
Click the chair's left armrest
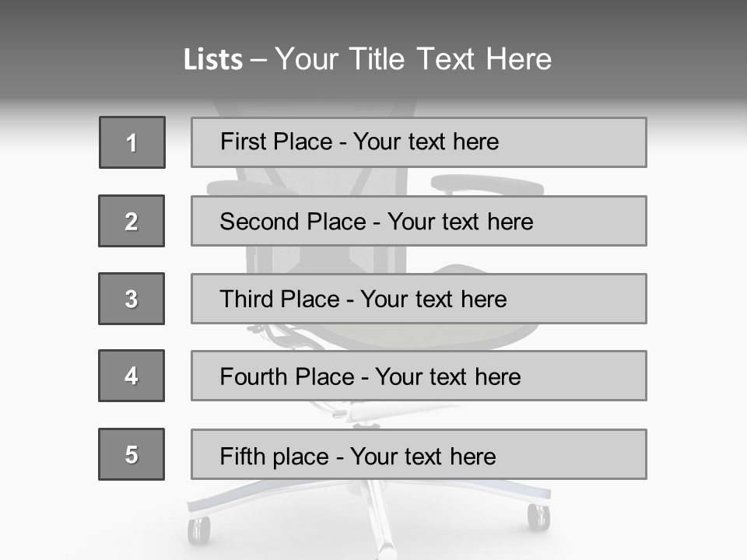(x=247, y=187)
